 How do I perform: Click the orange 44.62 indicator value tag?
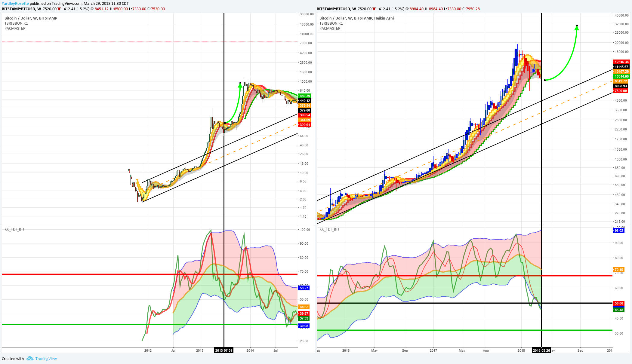point(304,307)
